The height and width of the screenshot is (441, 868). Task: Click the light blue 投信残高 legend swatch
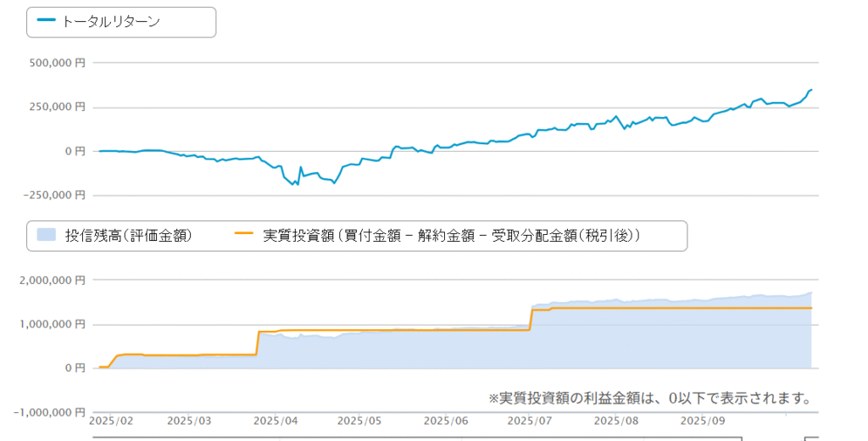46,236
